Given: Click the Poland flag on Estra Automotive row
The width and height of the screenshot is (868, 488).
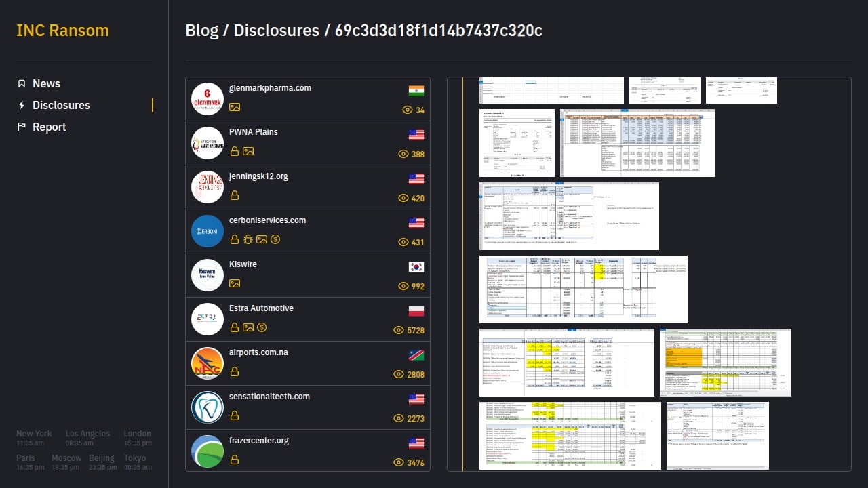Looking at the screenshot, I should 416,311.
